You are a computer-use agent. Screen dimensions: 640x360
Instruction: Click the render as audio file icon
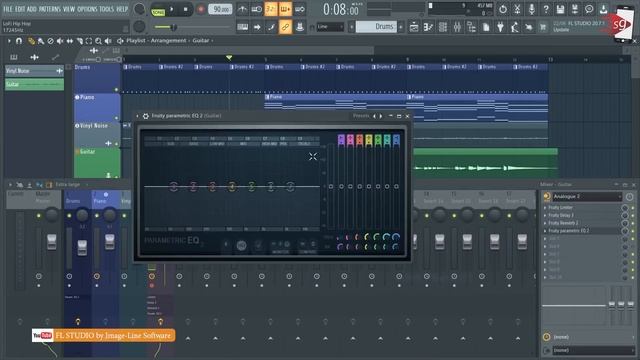[575, 9]
